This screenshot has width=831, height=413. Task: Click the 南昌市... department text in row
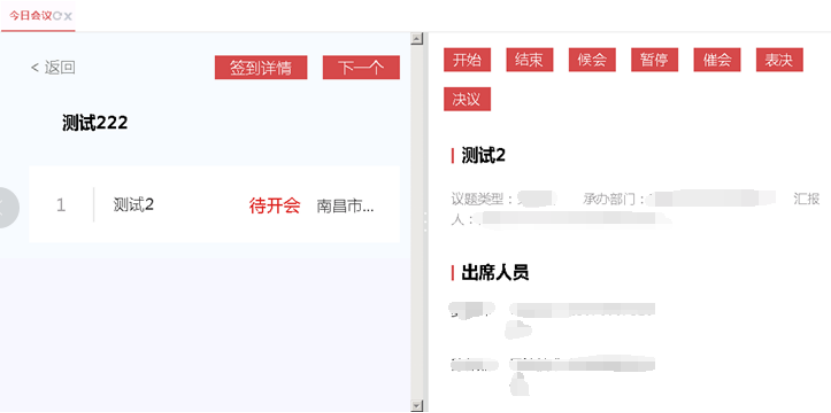[346, 206]
